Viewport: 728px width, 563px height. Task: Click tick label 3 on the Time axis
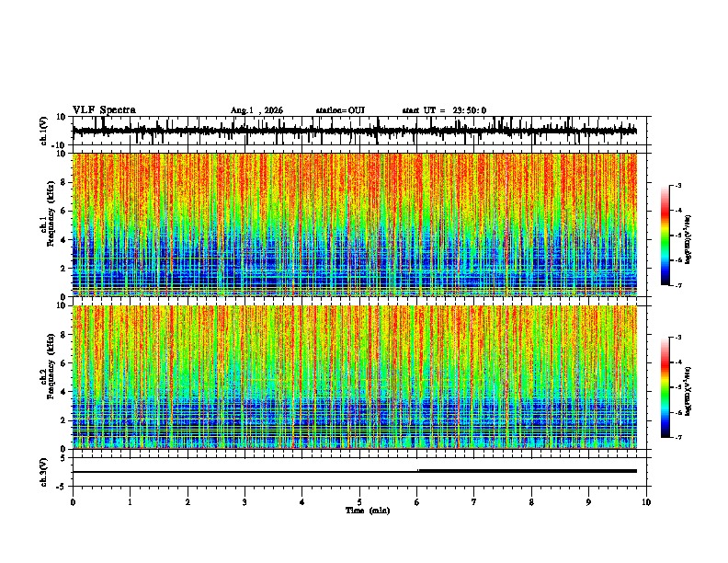pyautogui.click(x=245, y=502)
